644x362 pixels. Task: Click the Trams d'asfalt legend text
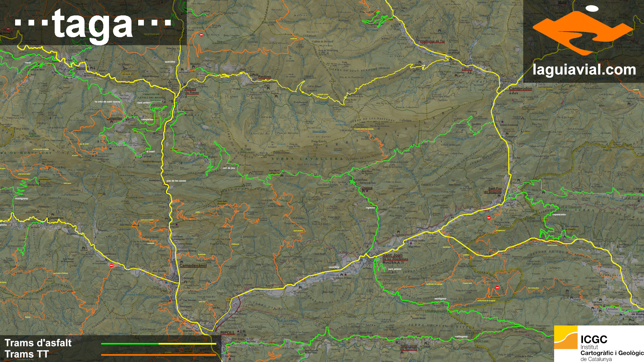(38, 343)
